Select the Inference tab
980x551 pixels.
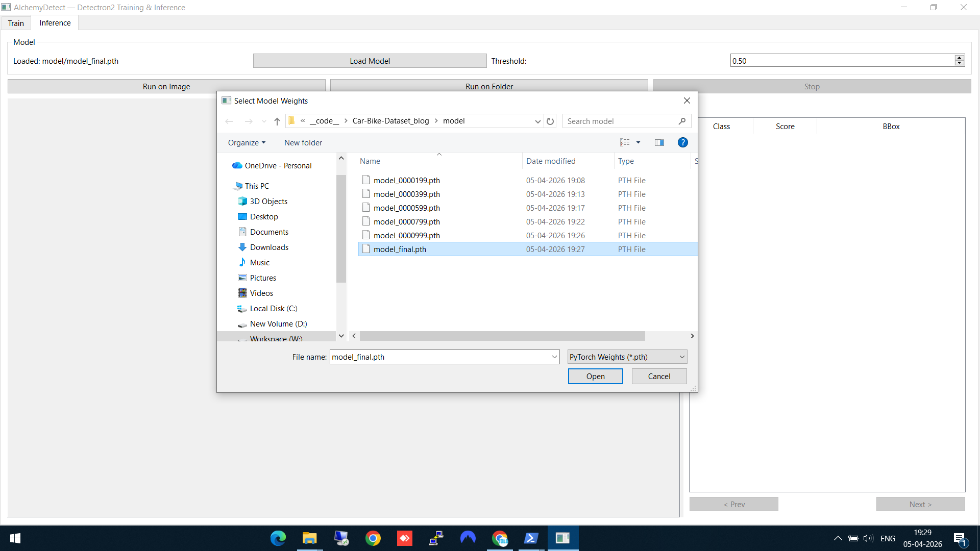(54, 22)
